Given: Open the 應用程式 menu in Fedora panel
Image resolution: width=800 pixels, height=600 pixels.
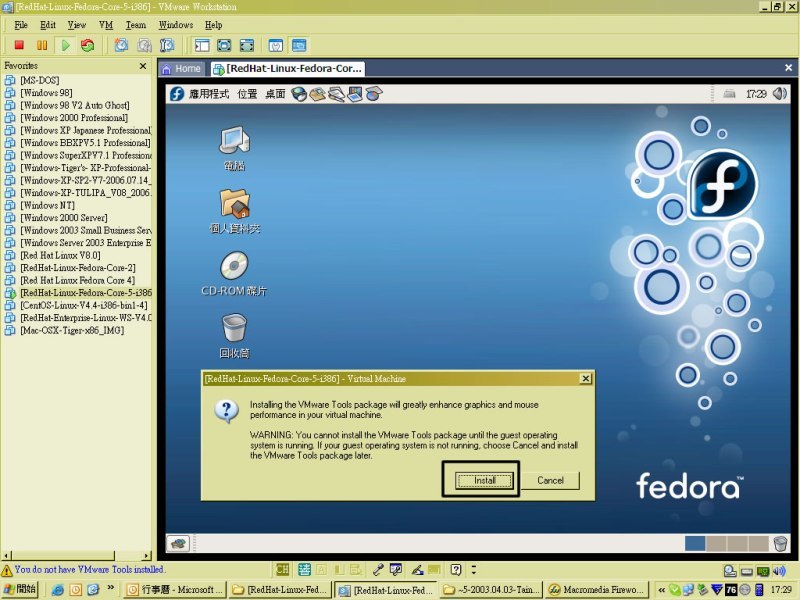Looking at the screenshot, I should [209, 94].
